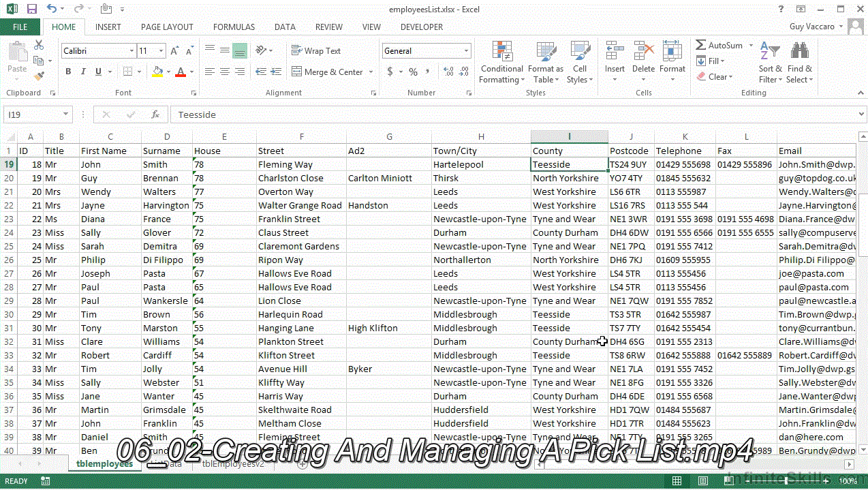Open Excel Help question mark
The image size is (868, 490).
point(781,9)
